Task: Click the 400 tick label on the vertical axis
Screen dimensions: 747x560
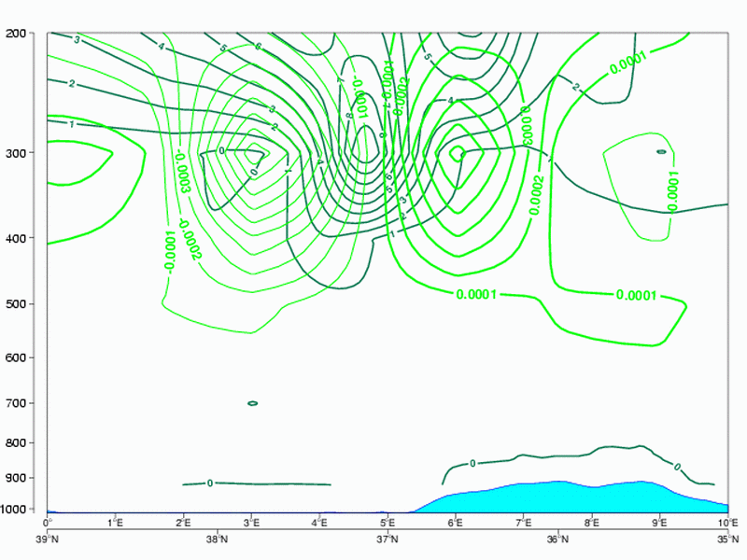Action: point(19,238)
